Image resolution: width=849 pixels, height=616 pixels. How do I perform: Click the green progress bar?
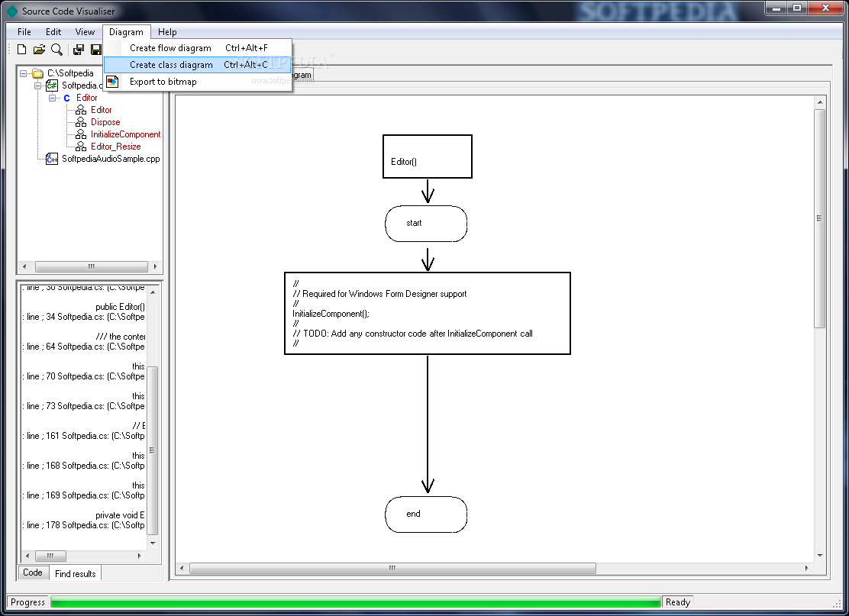click(x=355, y=602)
